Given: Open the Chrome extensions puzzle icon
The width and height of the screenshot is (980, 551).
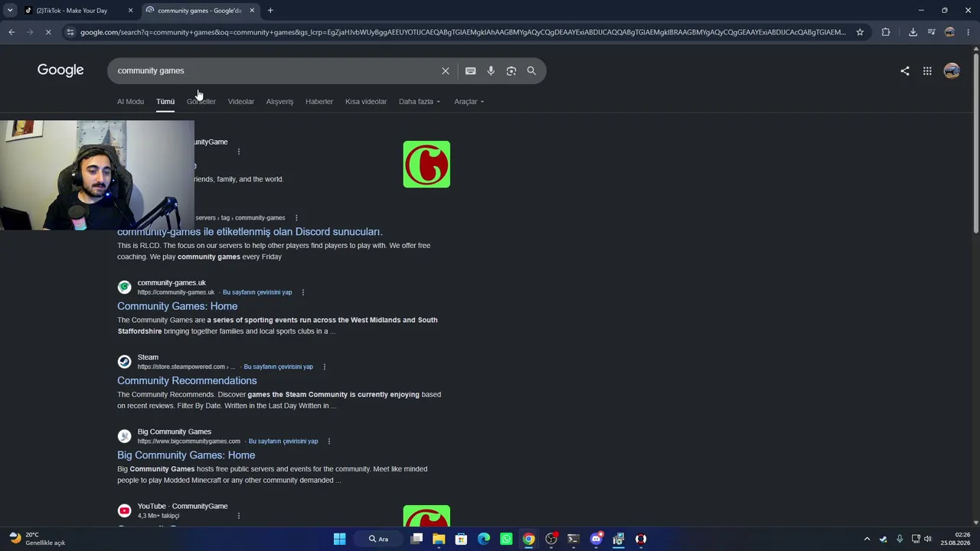Looking at the screenshot, I should coord(886,32).
